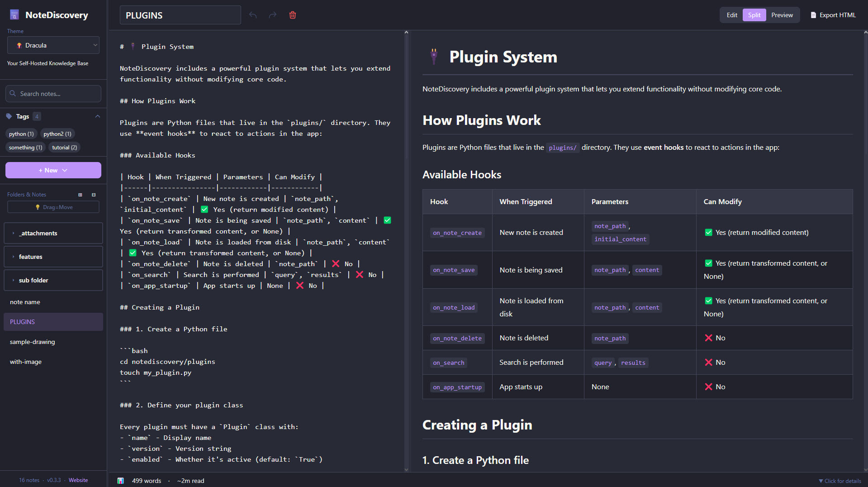The image size is (868, 487).
Task: Collapse the Tags section chevron
Action: point(97,116)
